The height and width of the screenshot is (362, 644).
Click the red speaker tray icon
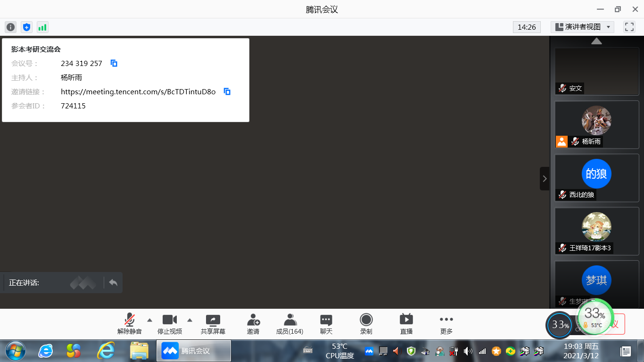click(x=396, y=351)
